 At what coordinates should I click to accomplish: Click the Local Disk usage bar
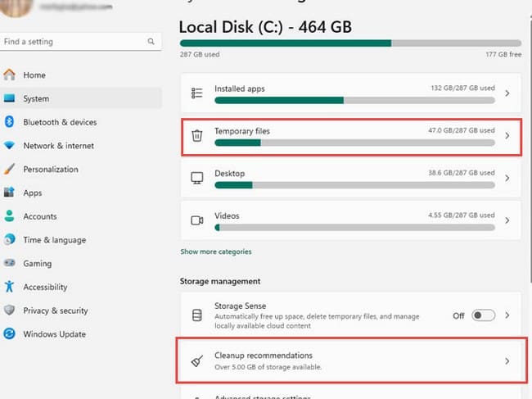coord(350,43)
